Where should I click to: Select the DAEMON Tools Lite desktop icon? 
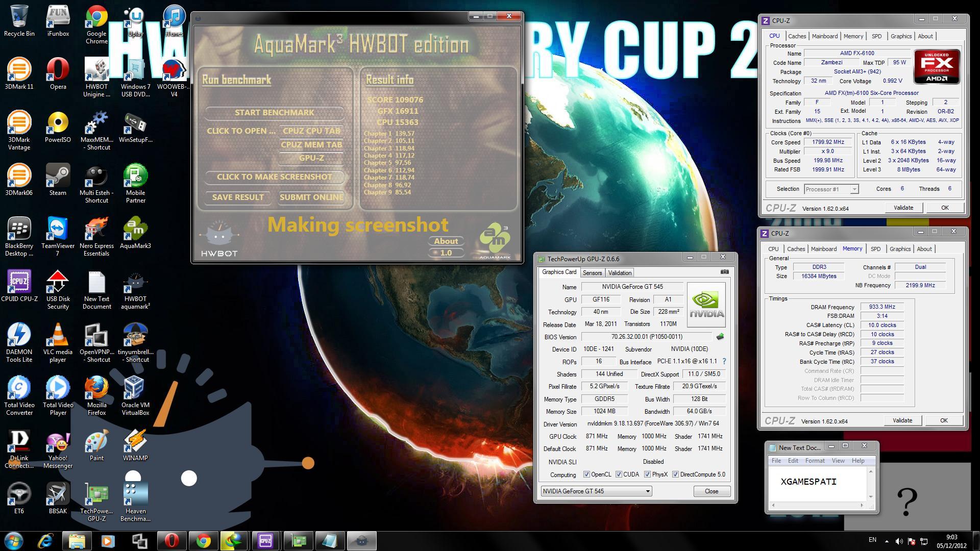19,343
